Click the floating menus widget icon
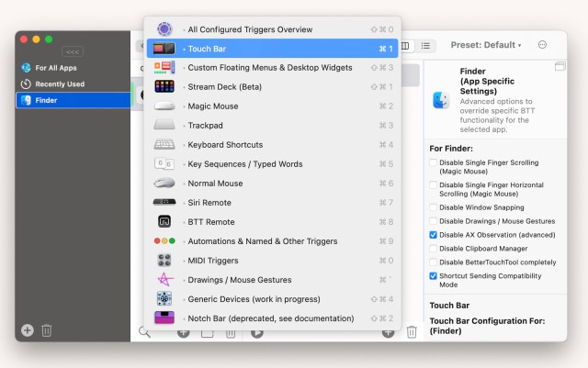 tap(164, 68)
